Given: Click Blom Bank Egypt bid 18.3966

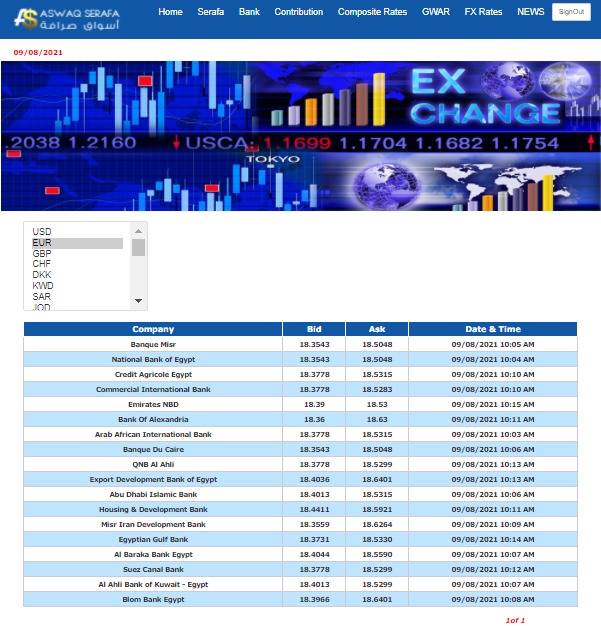Looking at the screenshot, I should [314, 600].
